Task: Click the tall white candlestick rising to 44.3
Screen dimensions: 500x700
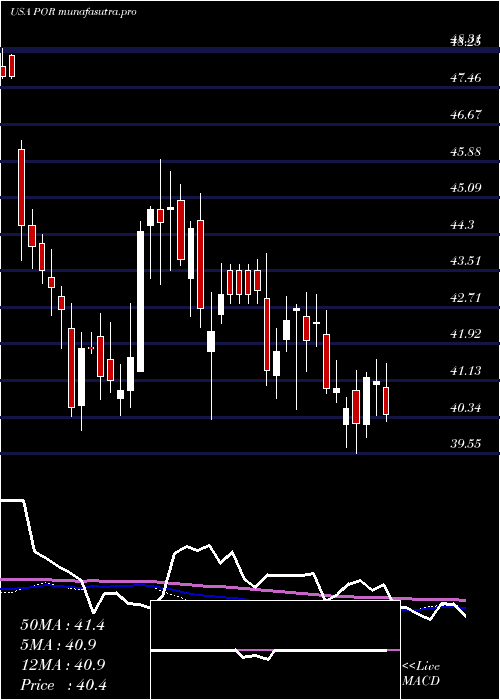Action: [141, 301]
